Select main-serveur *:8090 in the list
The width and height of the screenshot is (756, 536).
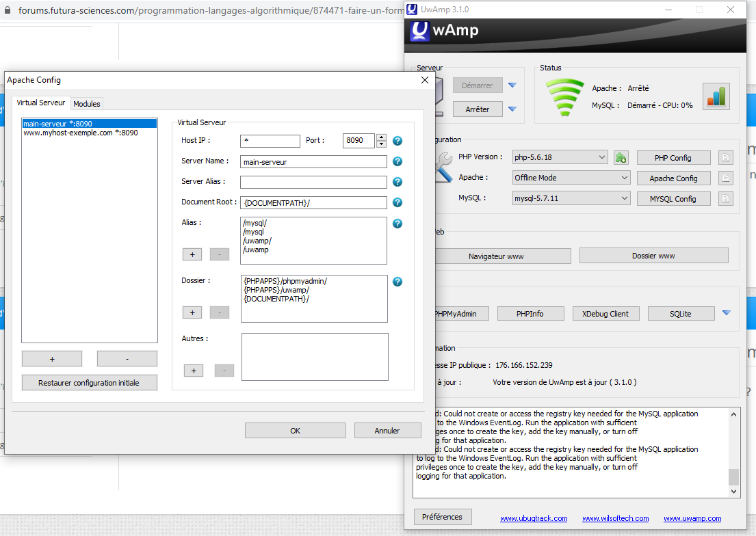click(x=90, y=124)
